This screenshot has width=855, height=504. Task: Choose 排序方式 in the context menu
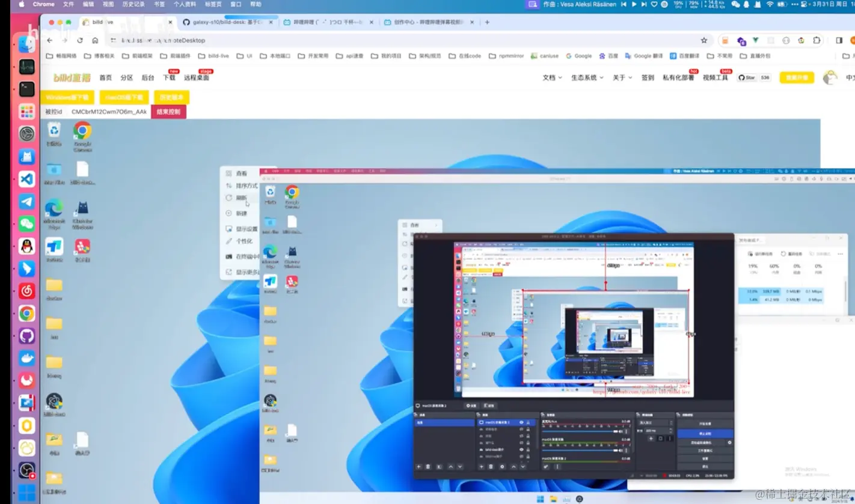pyautogui.click(x=242, y=186)
